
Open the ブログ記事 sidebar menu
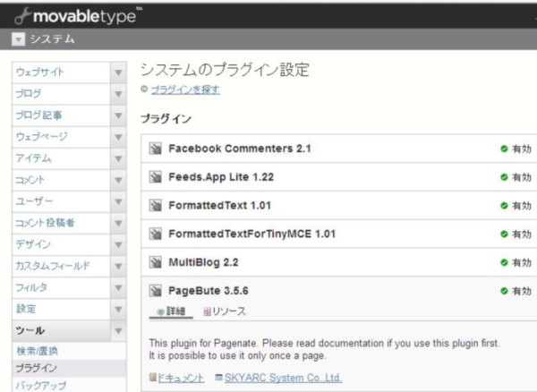point(61,115)
